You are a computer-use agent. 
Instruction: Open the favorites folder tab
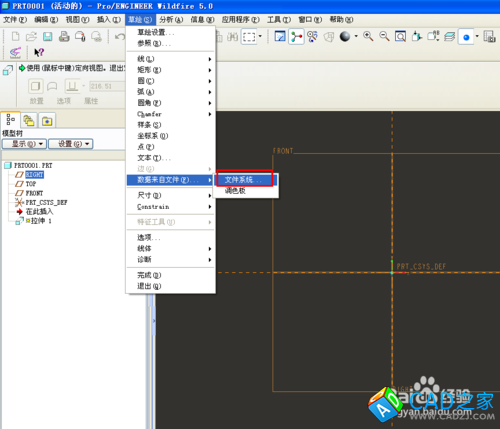tap(47, 121)
